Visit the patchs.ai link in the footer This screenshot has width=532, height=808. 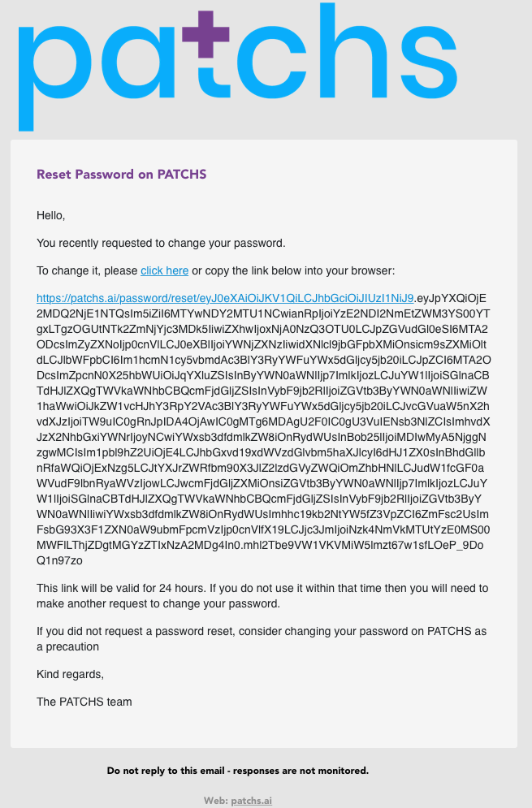pos(252,800)
